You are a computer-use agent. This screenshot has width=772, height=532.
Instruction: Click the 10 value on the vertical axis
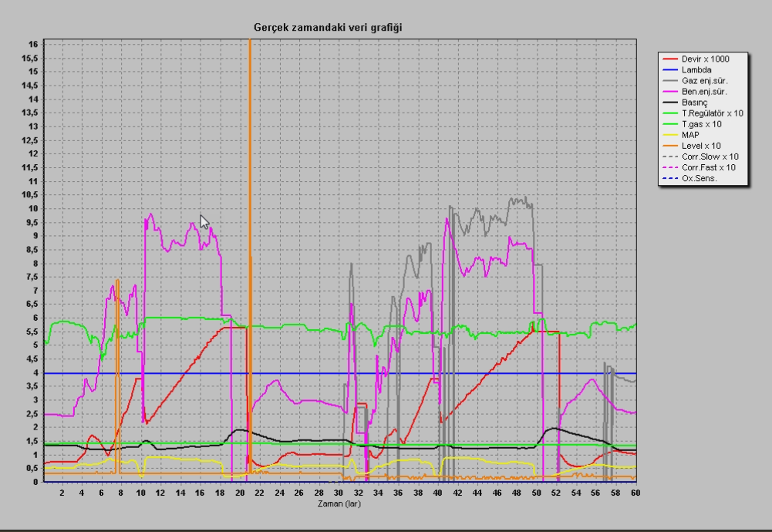click(x=32, y=208)
